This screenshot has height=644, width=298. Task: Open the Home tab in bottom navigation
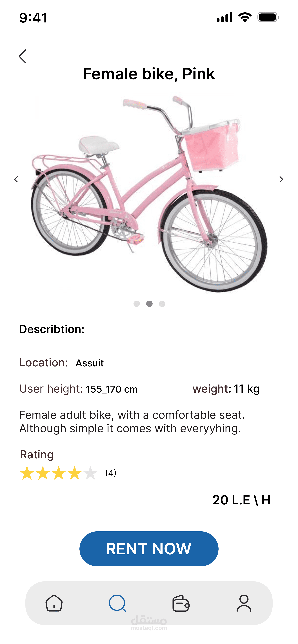click(54, 603)
